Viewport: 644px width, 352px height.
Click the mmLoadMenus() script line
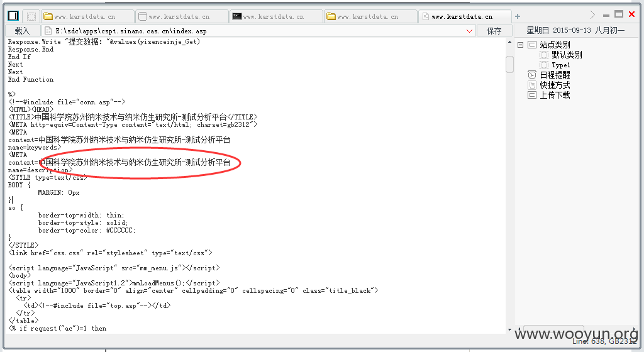[114, 283]
